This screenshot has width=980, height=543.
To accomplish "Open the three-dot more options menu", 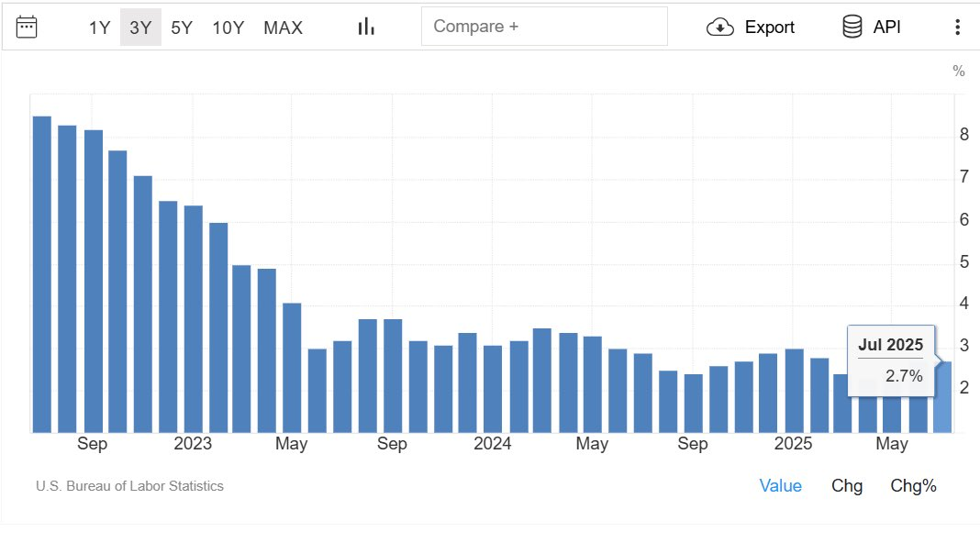I will (x=957, y=27).
